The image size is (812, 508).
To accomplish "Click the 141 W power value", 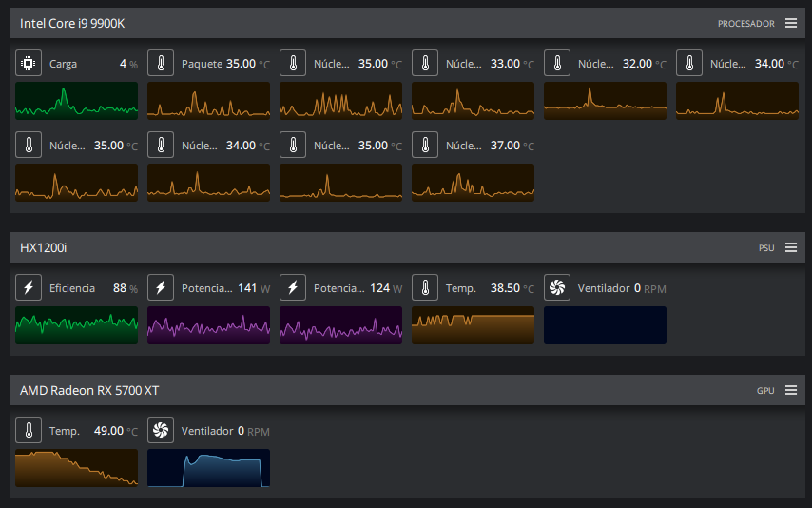I will (254, 288).
